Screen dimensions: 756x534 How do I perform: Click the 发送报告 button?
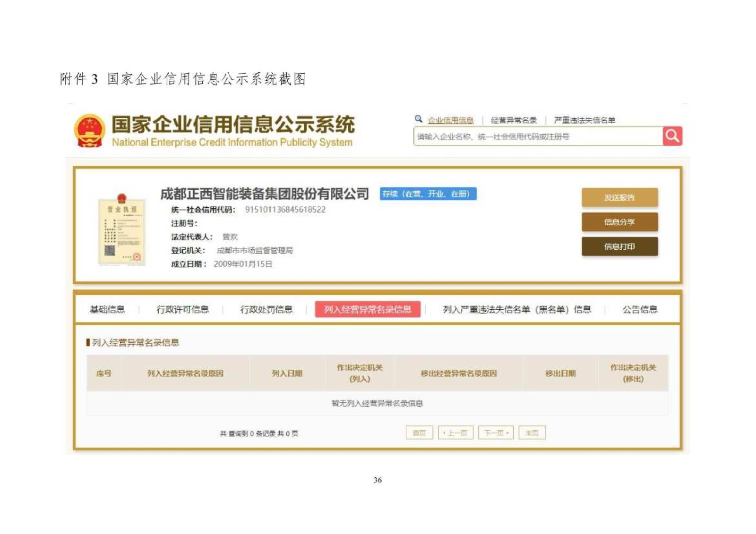pyautogui.click(x=619, y=198)
